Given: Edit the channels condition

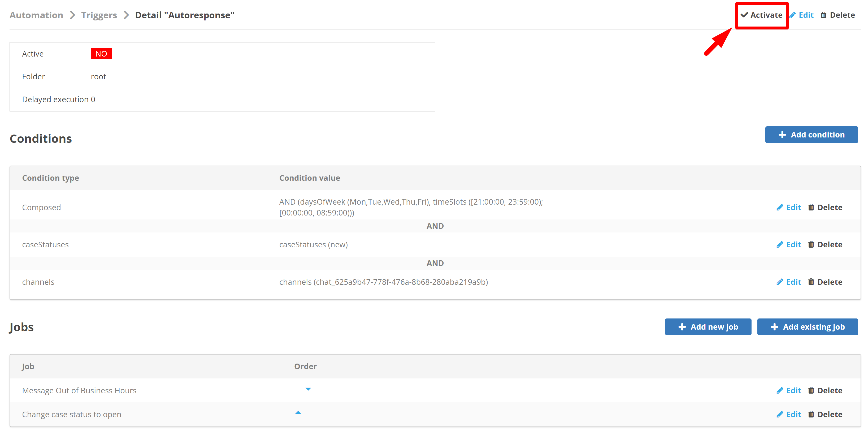Looking at the screenshot, I should click(788, 282).
